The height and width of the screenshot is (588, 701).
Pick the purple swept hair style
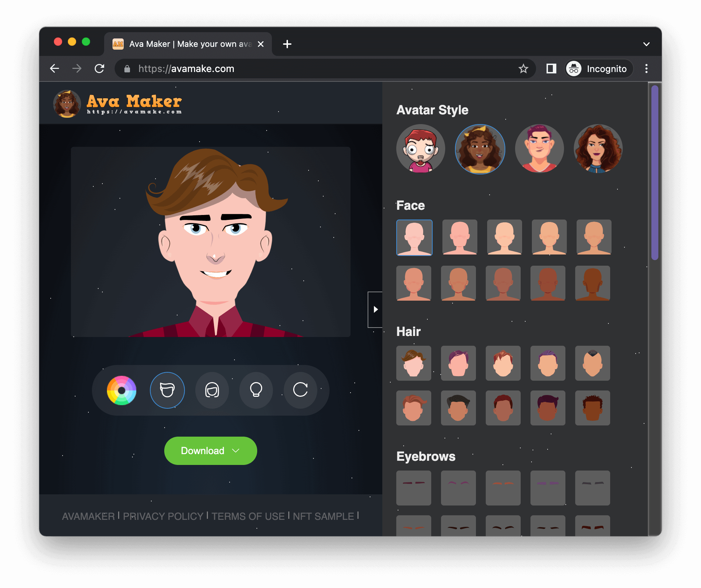pyautogui.click(x=458, y=363)
